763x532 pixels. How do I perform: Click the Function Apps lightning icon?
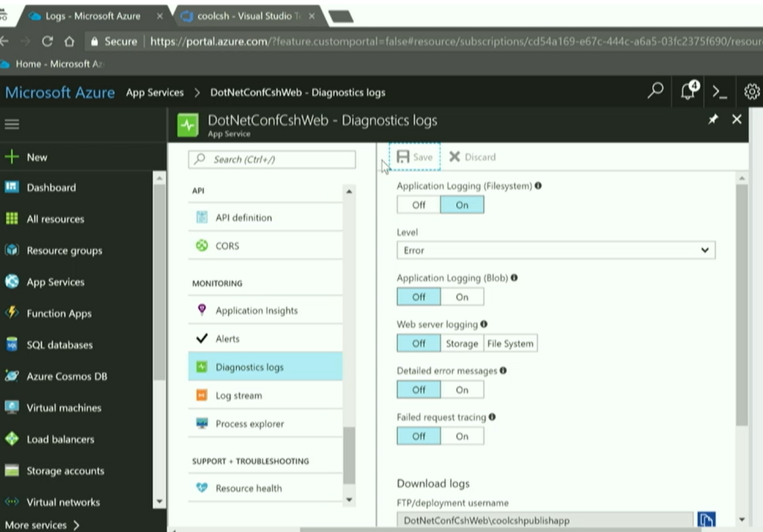[x=12, y=312]
